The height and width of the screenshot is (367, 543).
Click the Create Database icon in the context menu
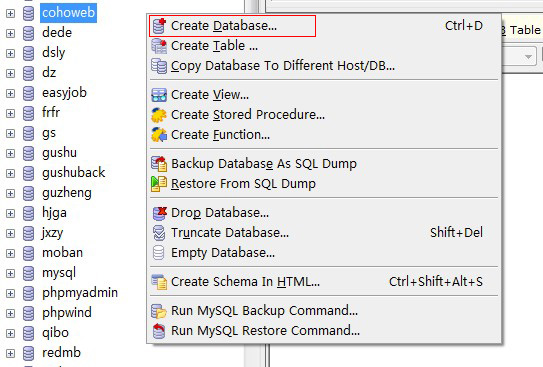(x=159, y=26)
